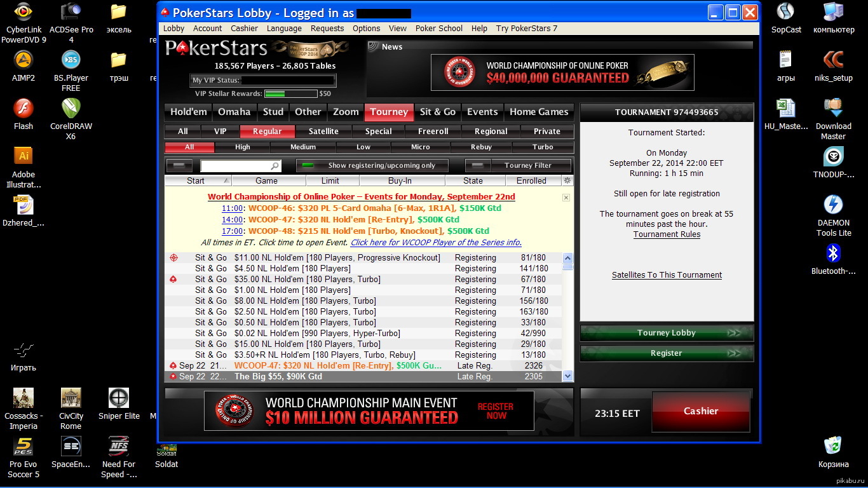Open the Dzhered PDF file icon
The image size is (868, 488).
(x=24, y=205)
